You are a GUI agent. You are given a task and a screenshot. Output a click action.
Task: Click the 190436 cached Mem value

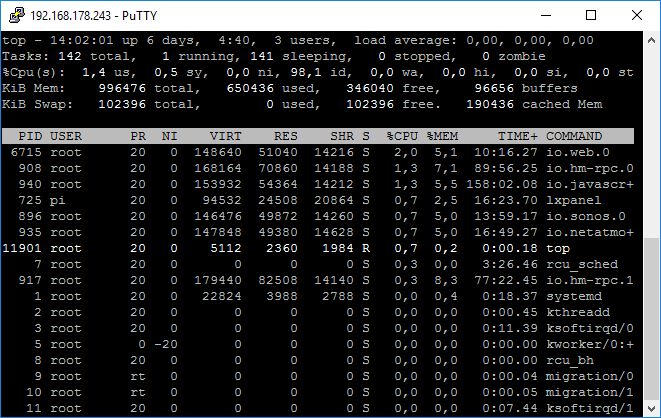490,104
